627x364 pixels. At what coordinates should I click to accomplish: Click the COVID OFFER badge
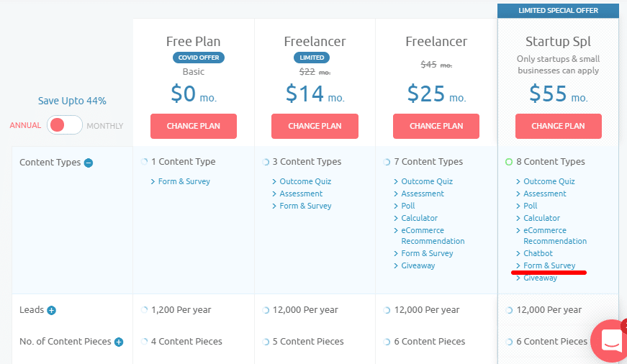click(198, 58)
